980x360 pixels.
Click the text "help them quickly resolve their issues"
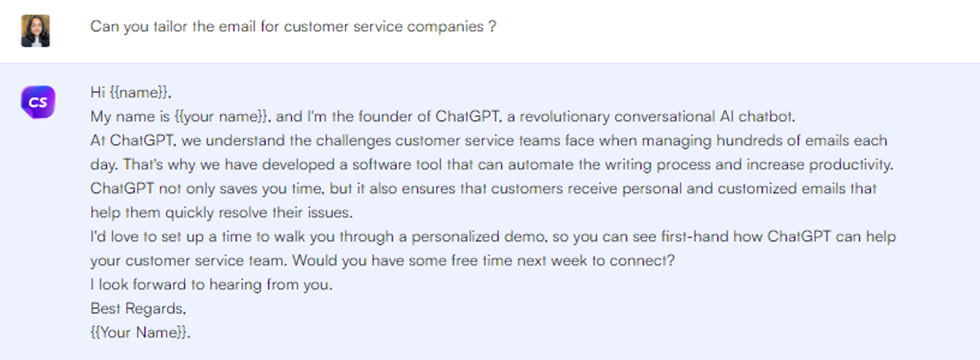pos(221,213)
